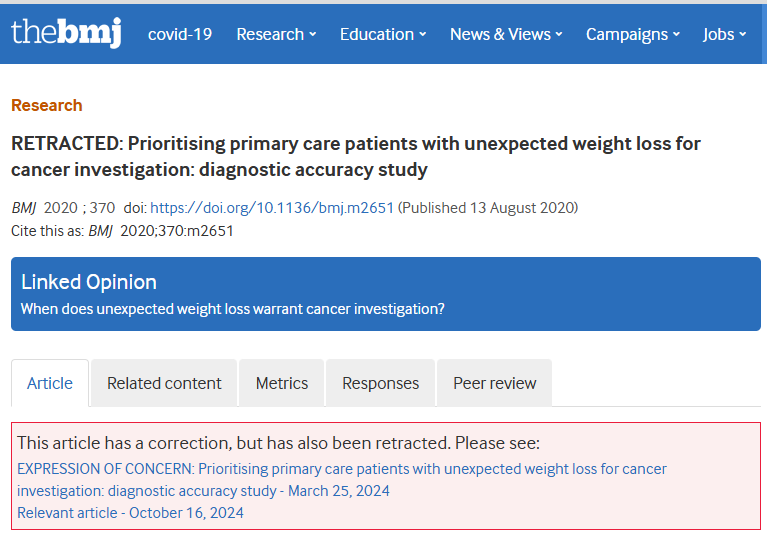Open the covid-19 nav link

[180, 34]
